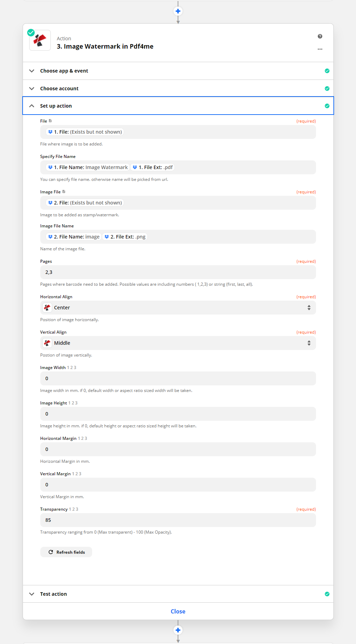
Task: Open the three-dot more options menu
Action: 320,49
